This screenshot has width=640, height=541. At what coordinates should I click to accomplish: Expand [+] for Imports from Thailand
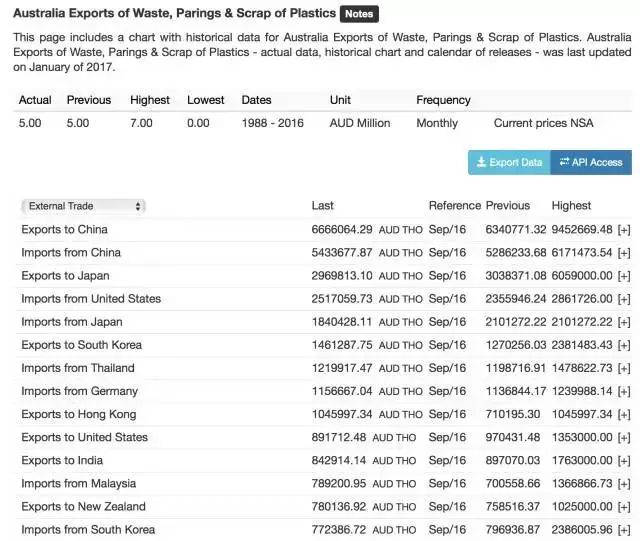tap(624, 368)
